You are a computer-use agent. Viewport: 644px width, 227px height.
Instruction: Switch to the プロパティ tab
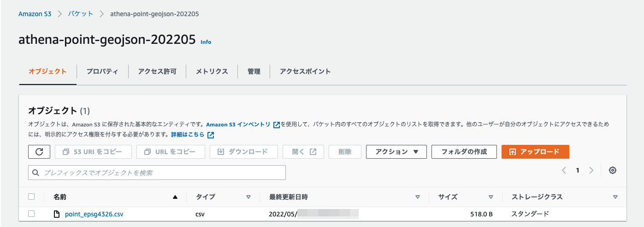pyautogui.click(x=102, y=72)
